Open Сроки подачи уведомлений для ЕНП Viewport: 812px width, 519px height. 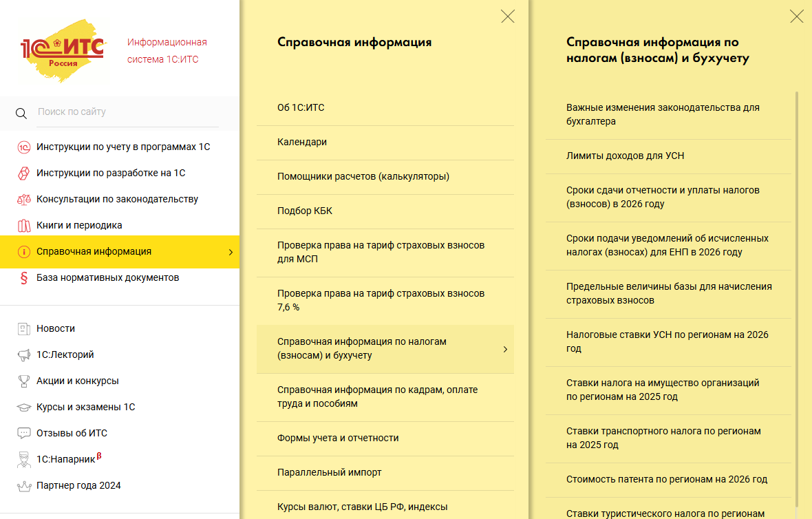669,246
